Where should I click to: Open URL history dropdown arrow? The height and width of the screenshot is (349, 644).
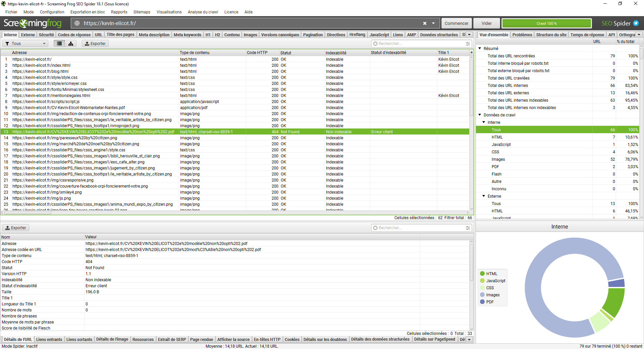point(433,23)
